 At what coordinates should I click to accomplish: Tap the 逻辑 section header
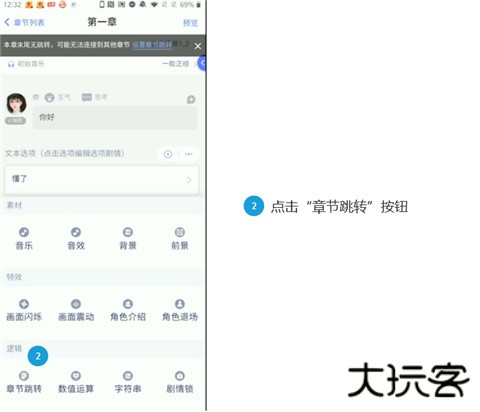click(x=14, y=349)
